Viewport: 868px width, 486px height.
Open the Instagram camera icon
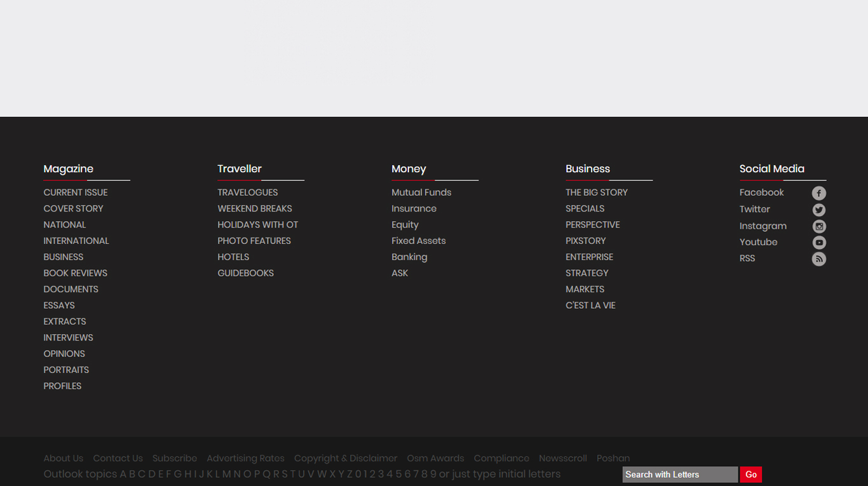[x=818, y=226]
